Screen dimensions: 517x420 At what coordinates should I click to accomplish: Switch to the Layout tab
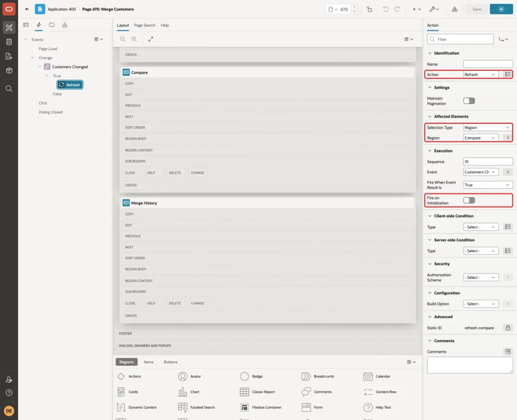(x=123, y=25)
